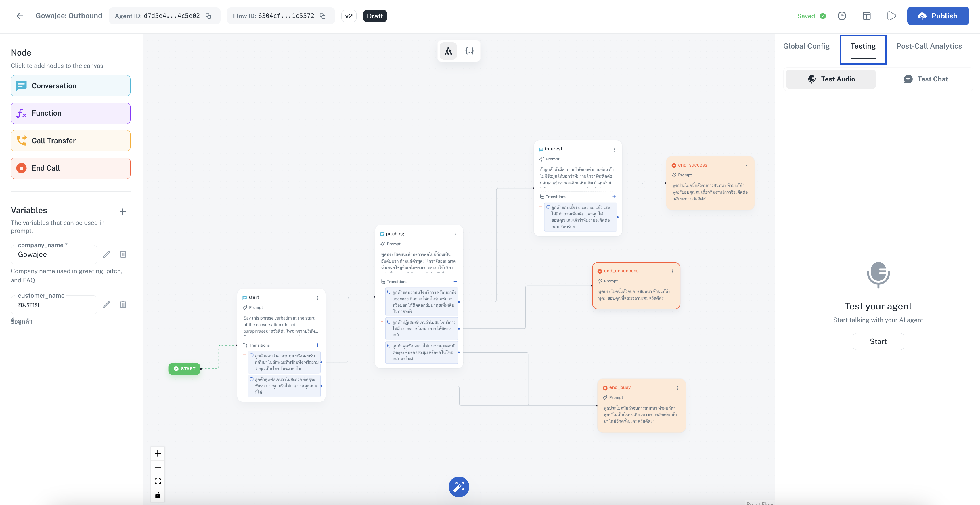Screen dimensions: 980x505
Task: Add a Conversation node to canvas
Action: pyautogui.click(x=70, y=86)
